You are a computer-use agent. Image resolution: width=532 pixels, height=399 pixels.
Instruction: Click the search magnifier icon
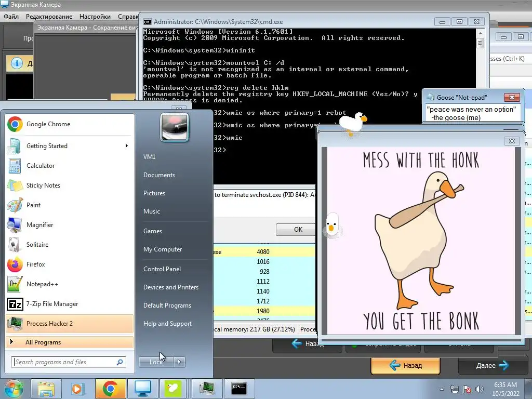(120, 362)
